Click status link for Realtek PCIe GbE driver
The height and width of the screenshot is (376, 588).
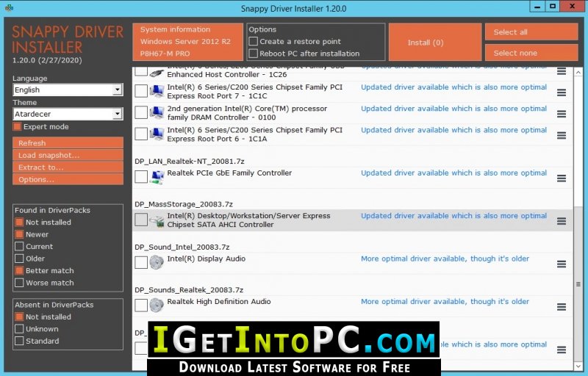[453, 173]
